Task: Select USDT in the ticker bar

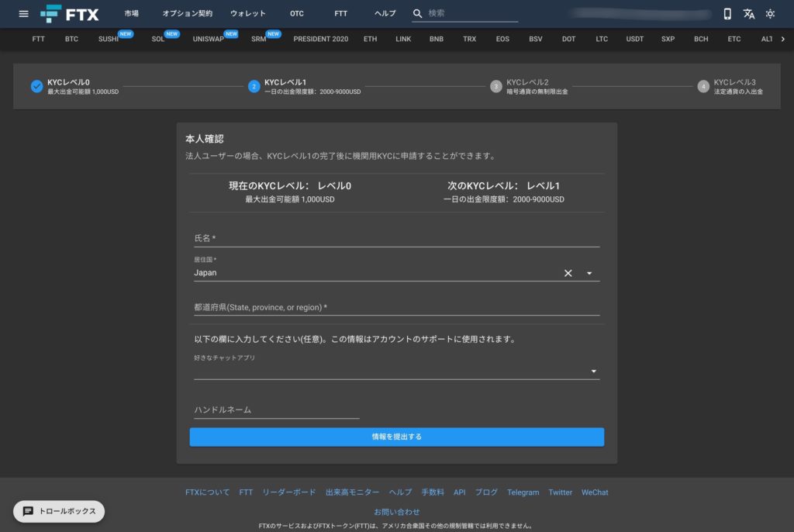Action: (x=634, y=39)
